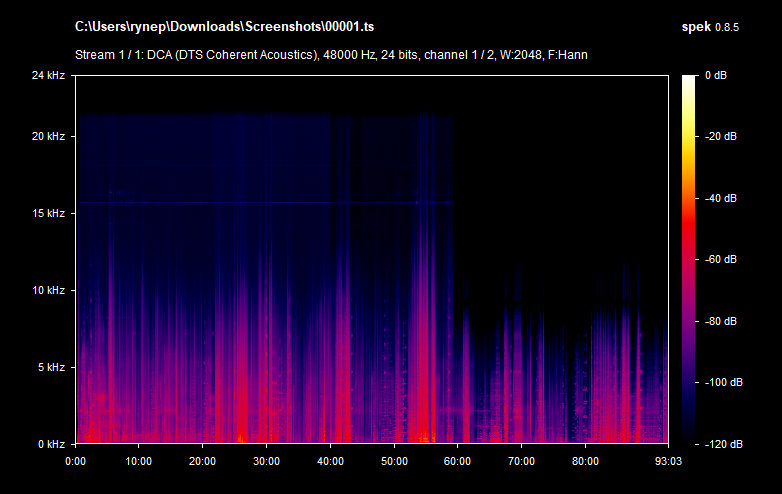Click the 24 kHz frequency axis label

click(47, 76)
